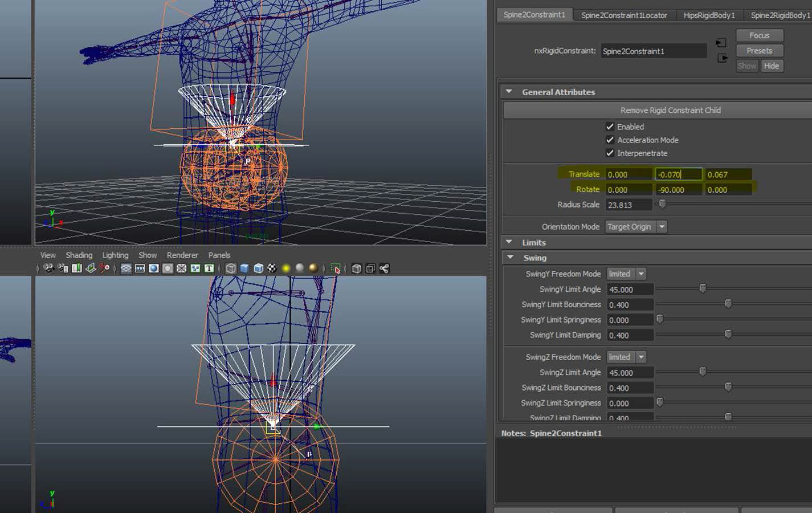
Task: Toggle the XRay Joints icon
Action: pyautogui.click(x=385, y=268)
